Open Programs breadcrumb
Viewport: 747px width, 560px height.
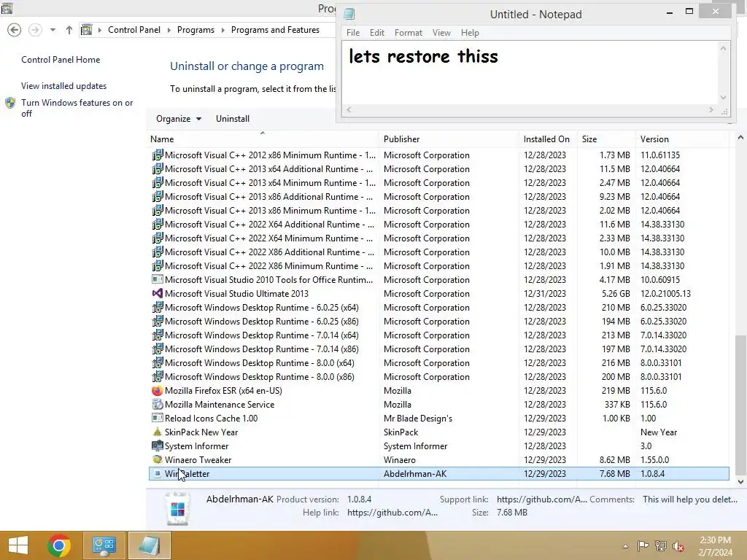196,29
